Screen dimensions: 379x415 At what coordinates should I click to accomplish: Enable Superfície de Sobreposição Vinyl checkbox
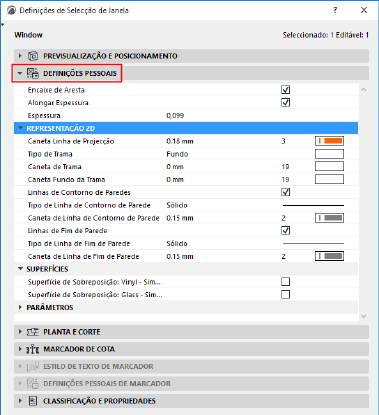286,282
